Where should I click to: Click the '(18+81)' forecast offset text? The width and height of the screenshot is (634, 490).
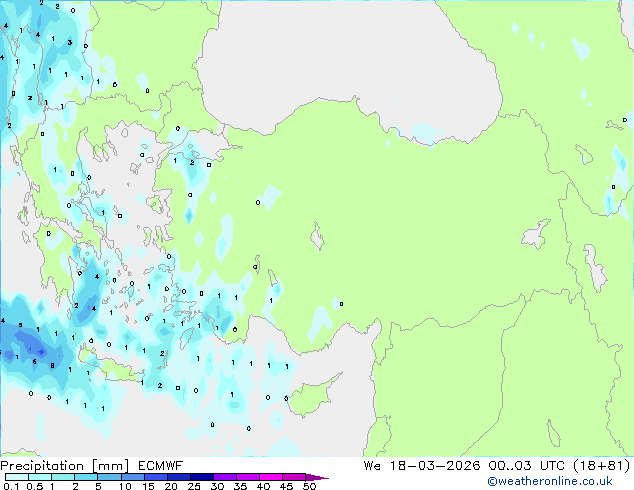602,466
